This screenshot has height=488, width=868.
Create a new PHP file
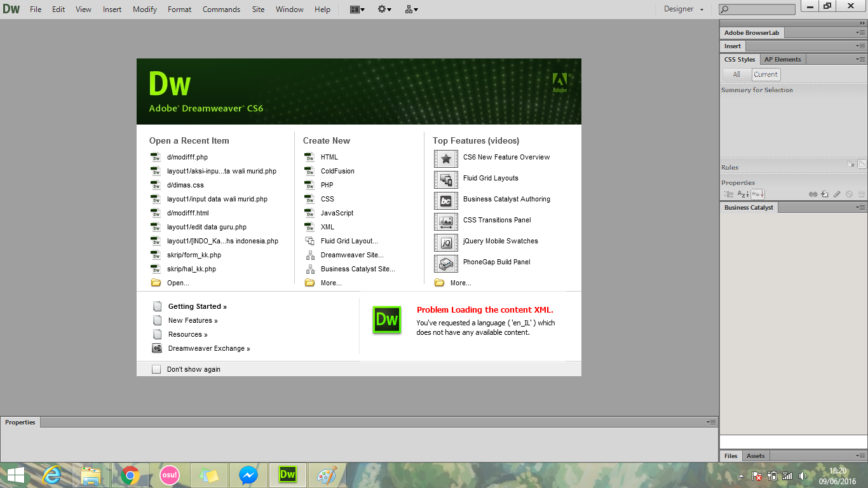(x=327, y=185)
